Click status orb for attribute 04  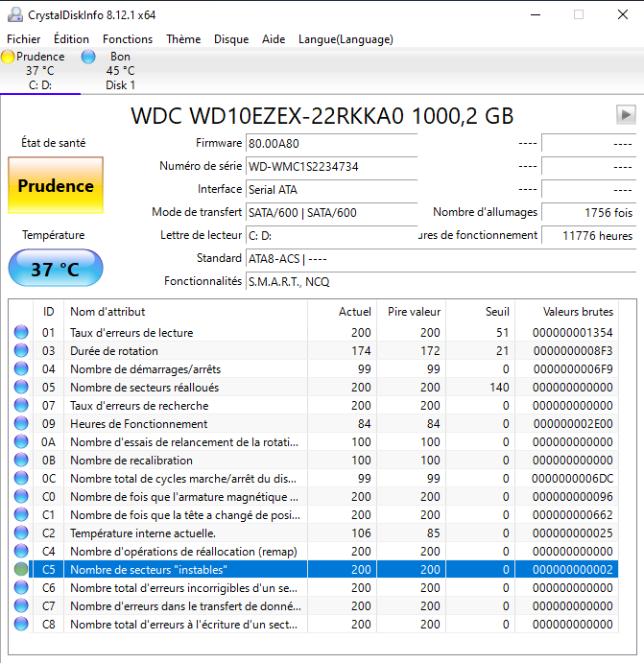coord(21,368)
